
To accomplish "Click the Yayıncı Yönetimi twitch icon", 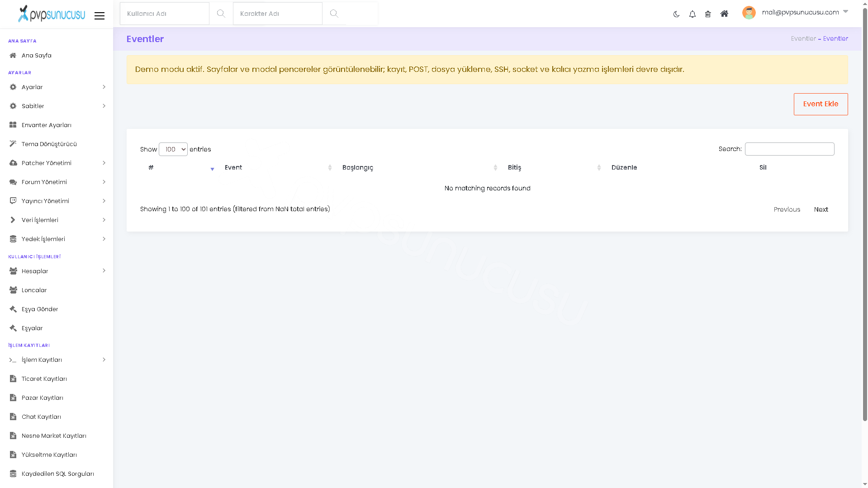I will [13, 201].
